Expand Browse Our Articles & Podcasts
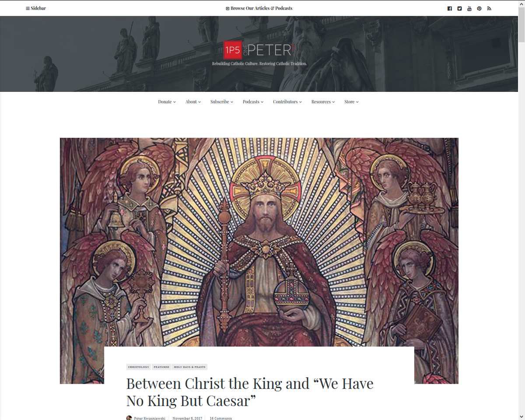 click(259, 8)
